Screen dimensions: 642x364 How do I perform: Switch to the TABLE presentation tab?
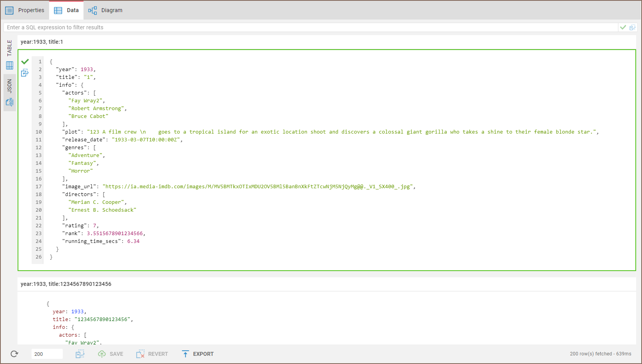pyautogui.click(x=9, y=48)
